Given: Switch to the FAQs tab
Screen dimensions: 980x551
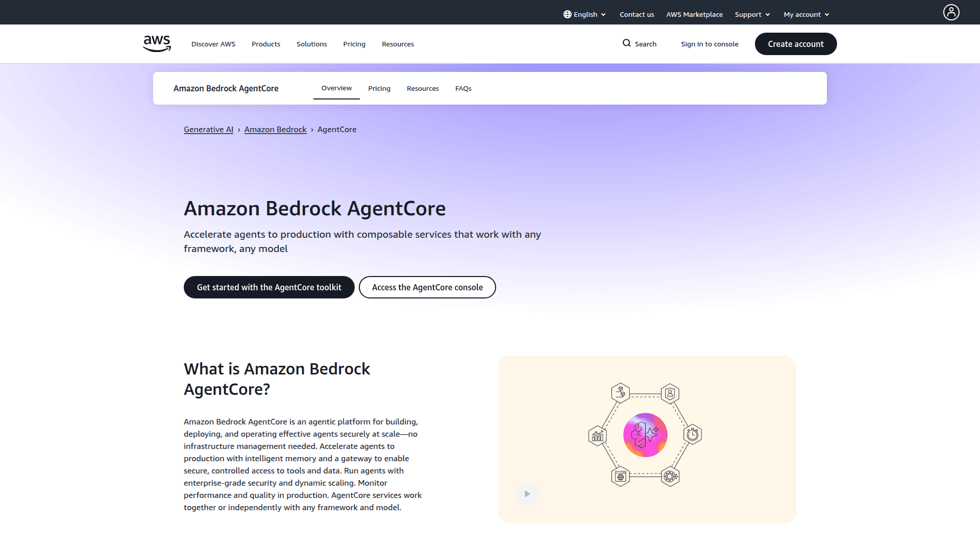Looking at the screenshot, I should coord(463,88).
